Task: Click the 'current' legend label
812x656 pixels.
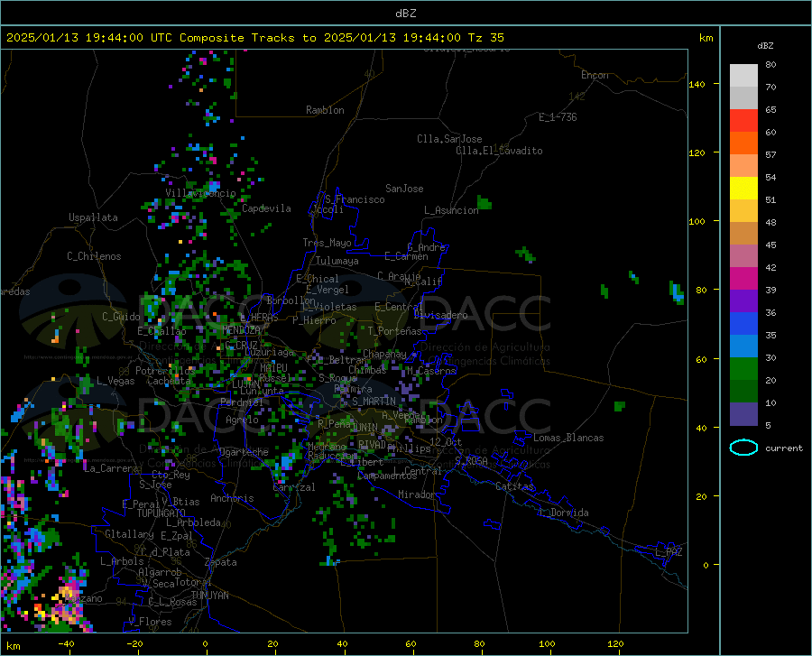Action: click(783, 448)
